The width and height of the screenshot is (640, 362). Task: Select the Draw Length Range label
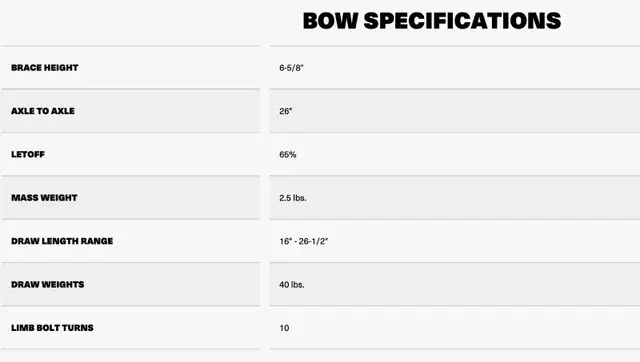[62, 241]
